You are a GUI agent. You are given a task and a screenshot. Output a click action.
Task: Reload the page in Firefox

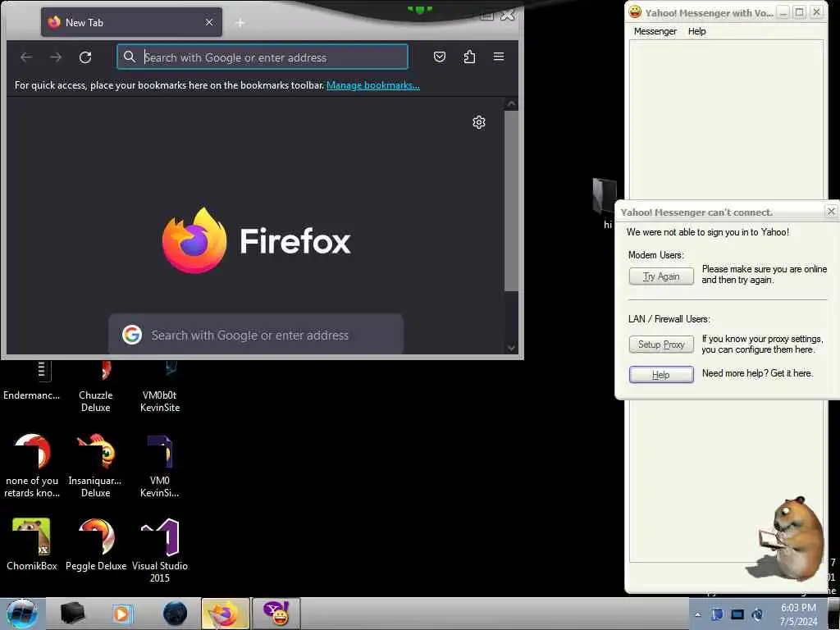coord(85,57)
